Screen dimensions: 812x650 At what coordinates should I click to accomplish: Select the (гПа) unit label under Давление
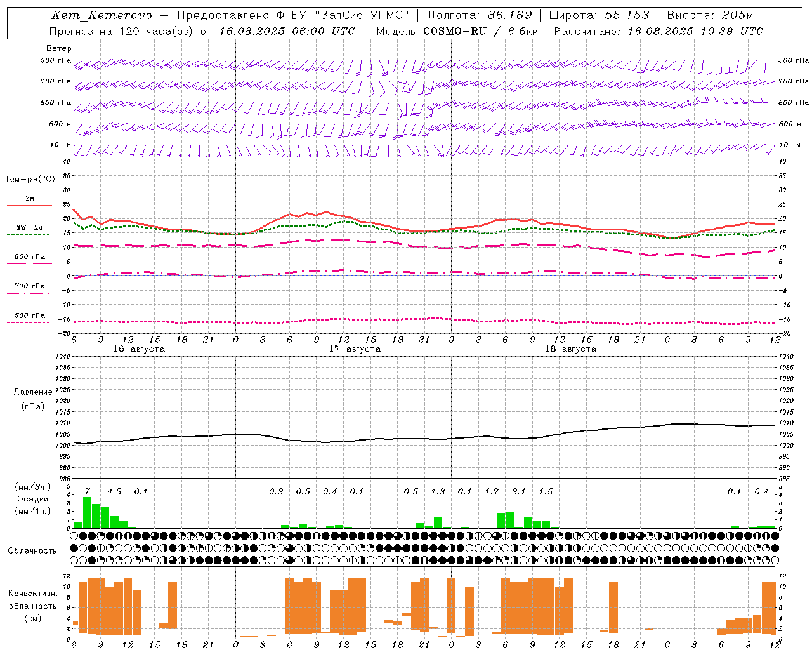pyautogui.click(x=33, y=407)
